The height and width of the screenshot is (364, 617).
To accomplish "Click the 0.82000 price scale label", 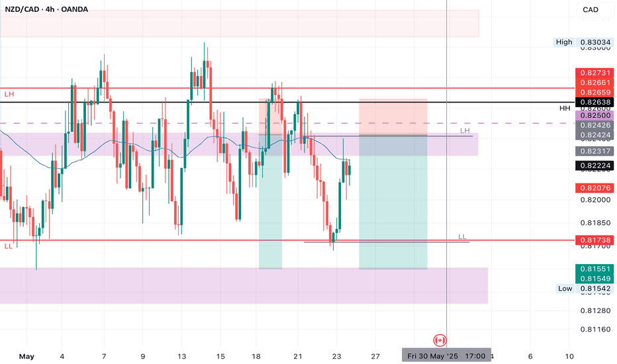I will pos(595,200).
